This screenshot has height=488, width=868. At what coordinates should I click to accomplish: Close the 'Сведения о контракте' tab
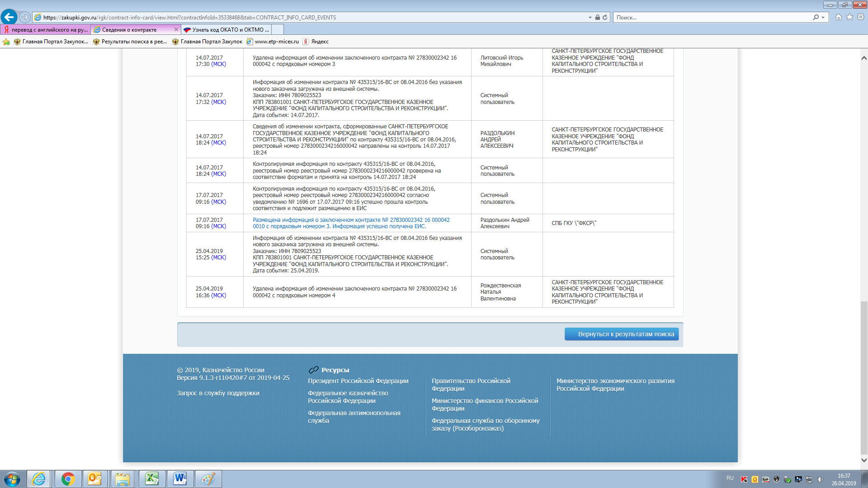[176, 29]
